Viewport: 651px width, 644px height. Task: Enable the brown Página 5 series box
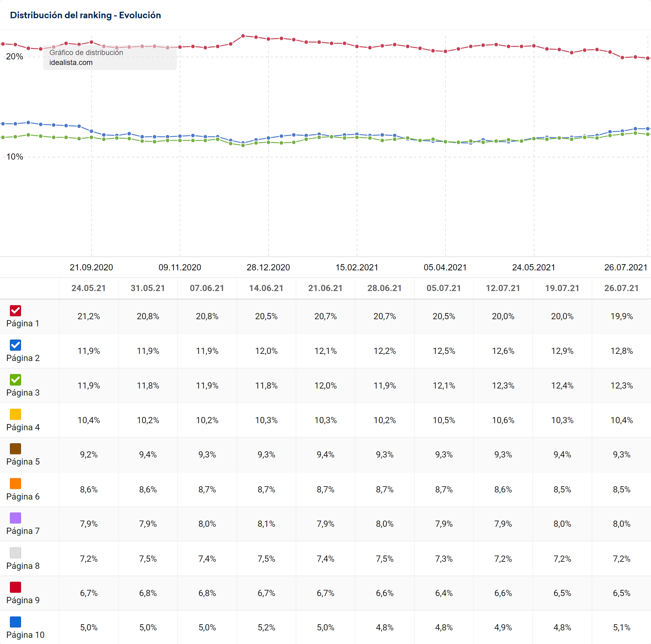[15, 449]
